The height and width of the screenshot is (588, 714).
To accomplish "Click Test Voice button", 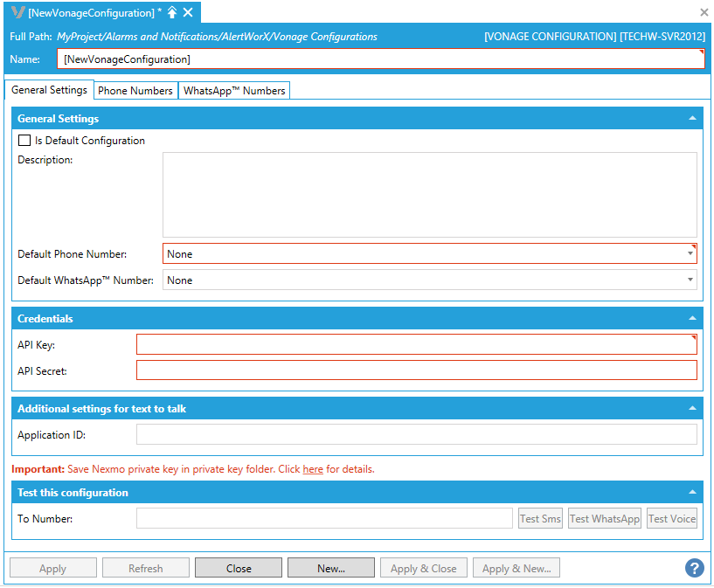I will click(672, 518).
